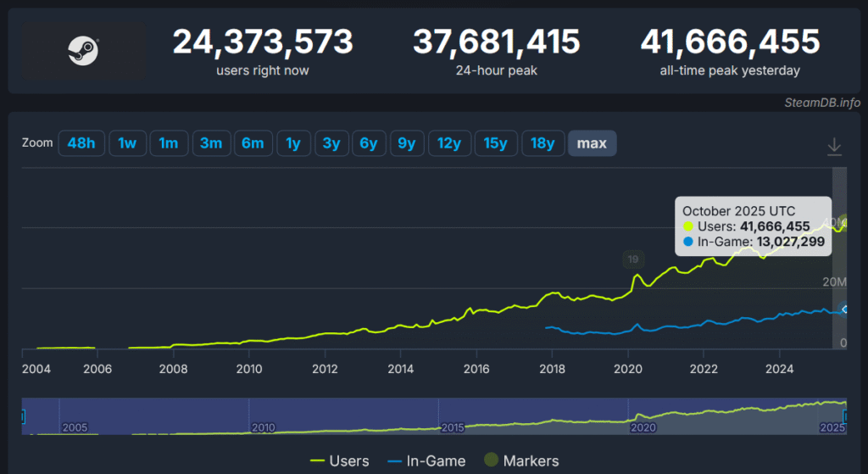Select the 1y zoom button

pyautogui.click(x=293, y=143)
